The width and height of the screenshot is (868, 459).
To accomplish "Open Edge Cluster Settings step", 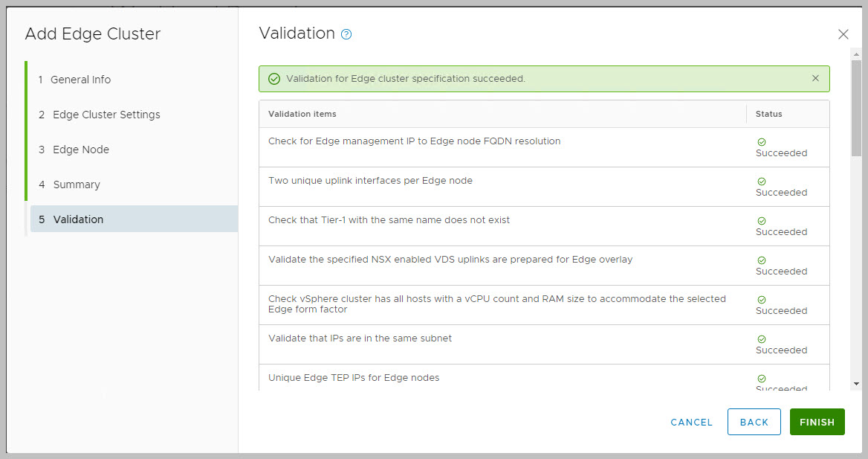I will pos(106,115).
